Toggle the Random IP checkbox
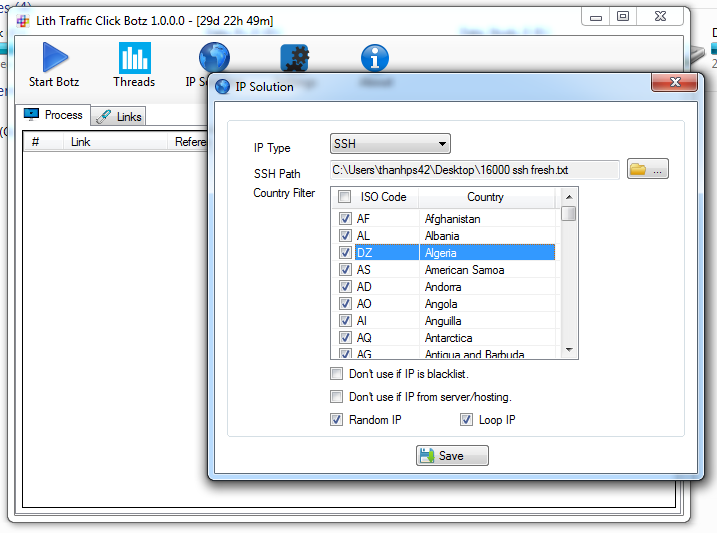The height and width of the screenshot is (533, 717). point(337,419)
